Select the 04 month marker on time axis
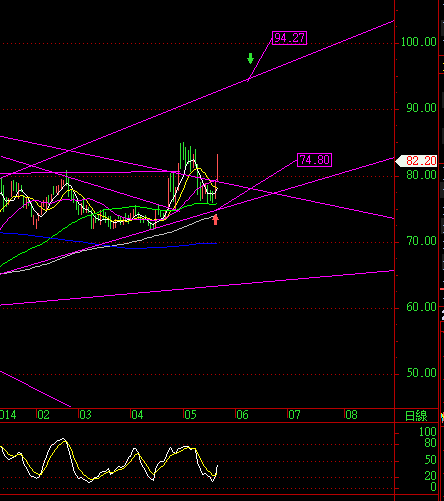 137,415
